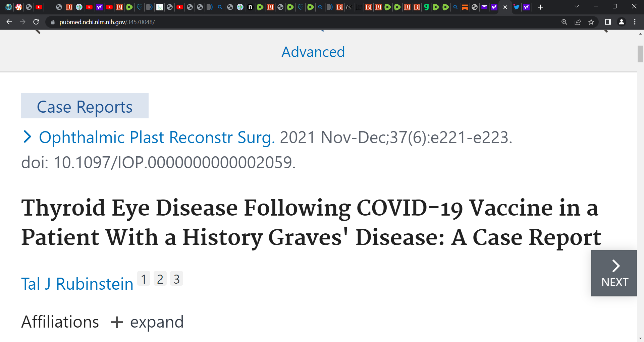Open the Chrome three-dot menu
The image size is (644, 342).
pyautogui.click(x=635, y=22)
